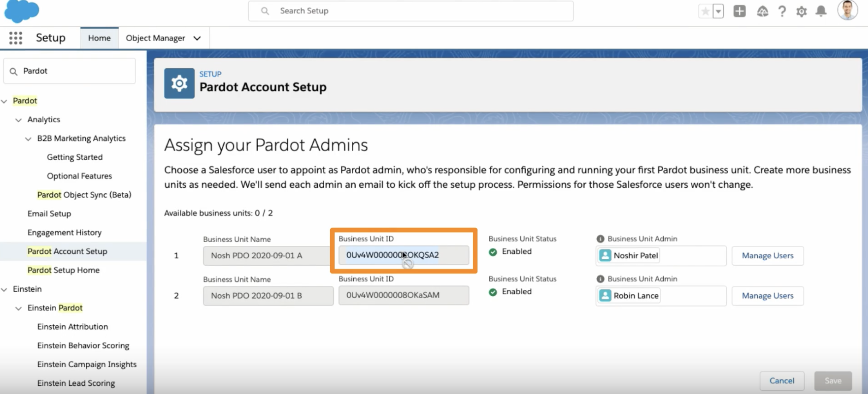
Task: Open Pardot Setup Home
Action: point(63,270)
